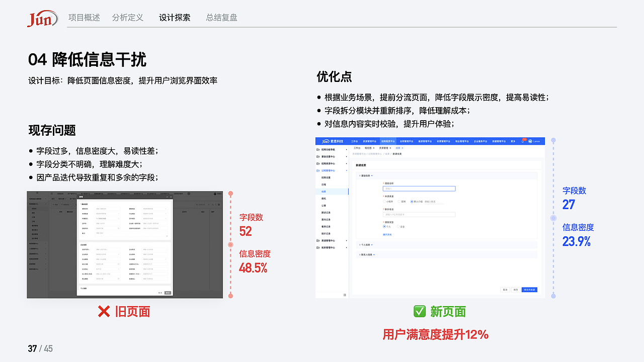This screenshot has width=644, height=362.
Task: Click the red cross next to 旧页面
Action: 104,312
